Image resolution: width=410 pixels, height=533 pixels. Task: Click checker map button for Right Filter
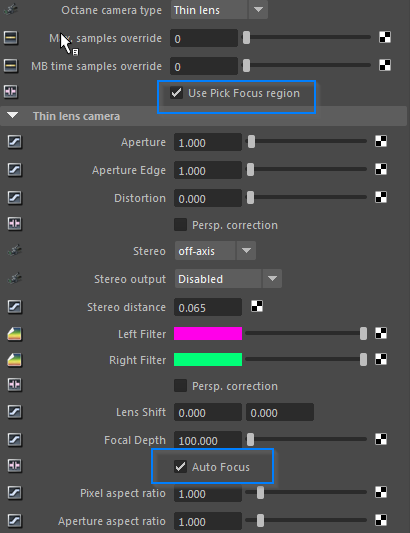point(381,359)
